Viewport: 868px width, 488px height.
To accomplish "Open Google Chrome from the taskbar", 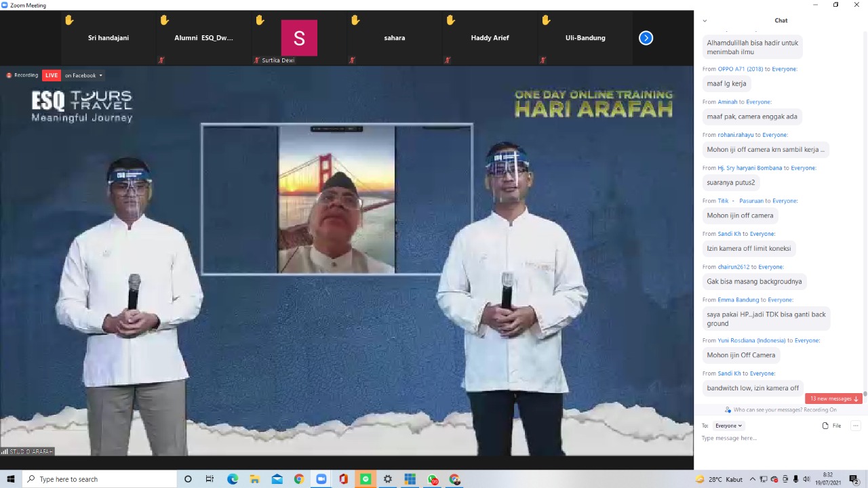I will point(299,479).
